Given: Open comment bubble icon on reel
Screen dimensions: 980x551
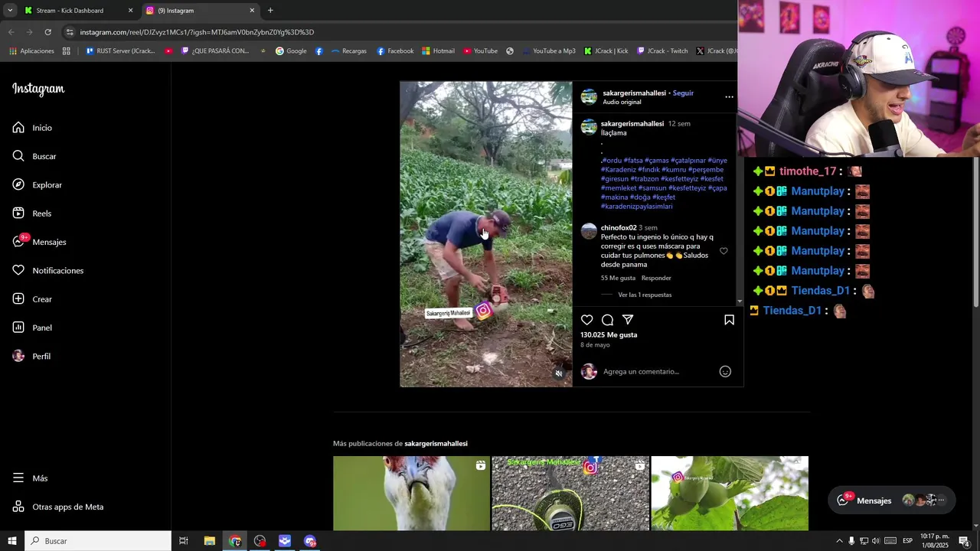Looking at the screenshot, I should click(x=607, y=320).
